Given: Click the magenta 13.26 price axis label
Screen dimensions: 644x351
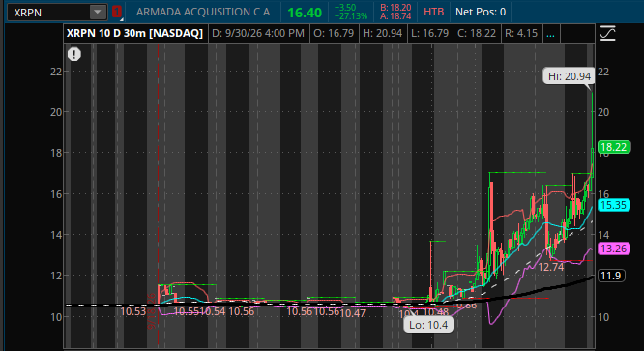Looking at the screenshot, I should [x=614, y=249].
